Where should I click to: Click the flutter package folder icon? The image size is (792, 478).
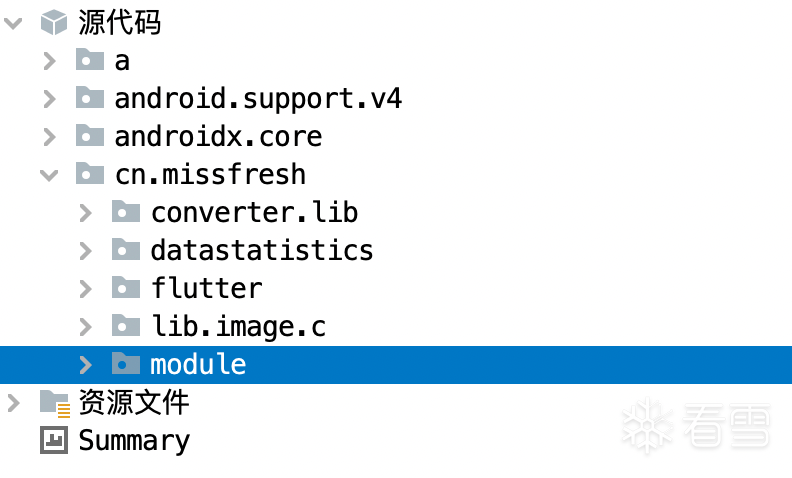coord(126,288)
